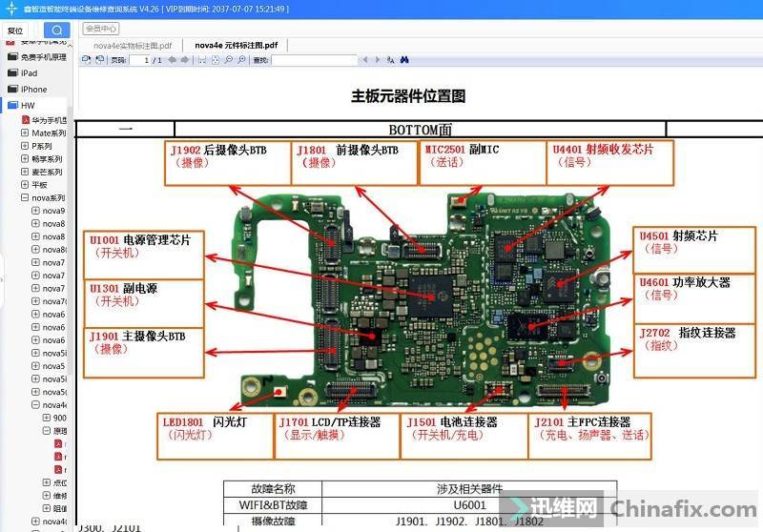Screen dimensions: 763x532
Task: Click the zoom in magnifier icon
Action: [x=241, y=60]
